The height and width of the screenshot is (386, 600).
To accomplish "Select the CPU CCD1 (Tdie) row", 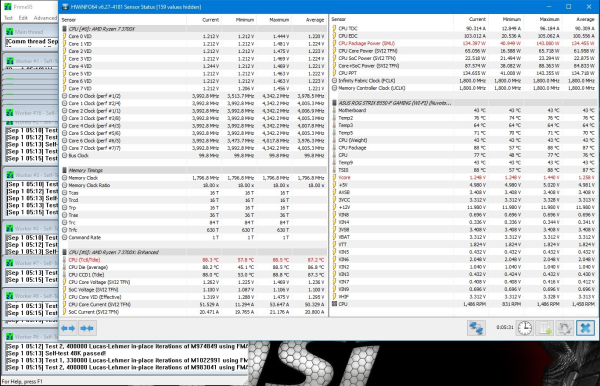I will pos(194,275).
